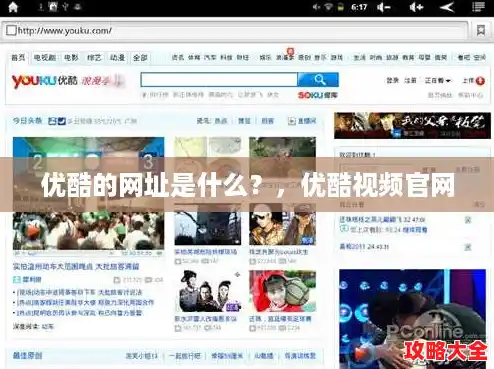Open the 体育 channel link
The image size is (494, 369).
pyautogui.click(x=194, y=58)
